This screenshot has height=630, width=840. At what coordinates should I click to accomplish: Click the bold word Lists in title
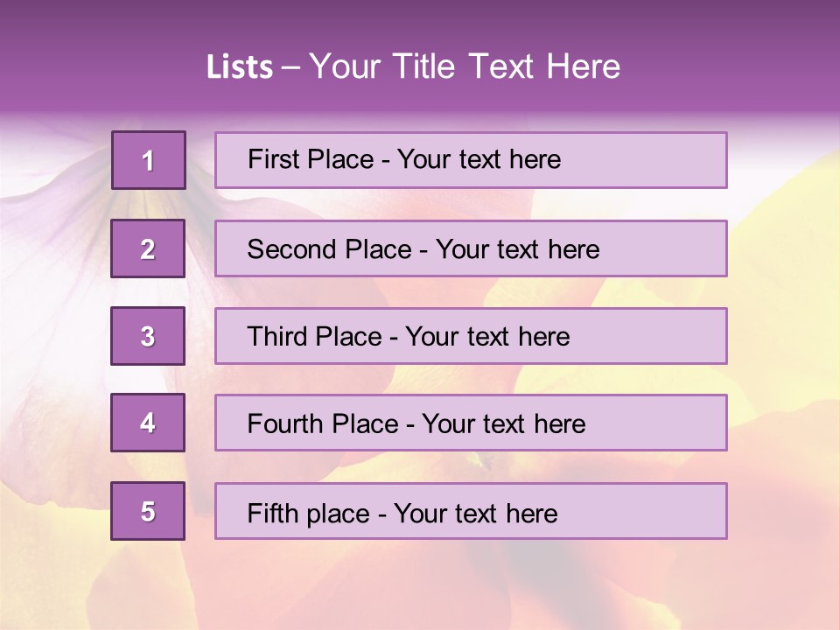pos(240,66)
